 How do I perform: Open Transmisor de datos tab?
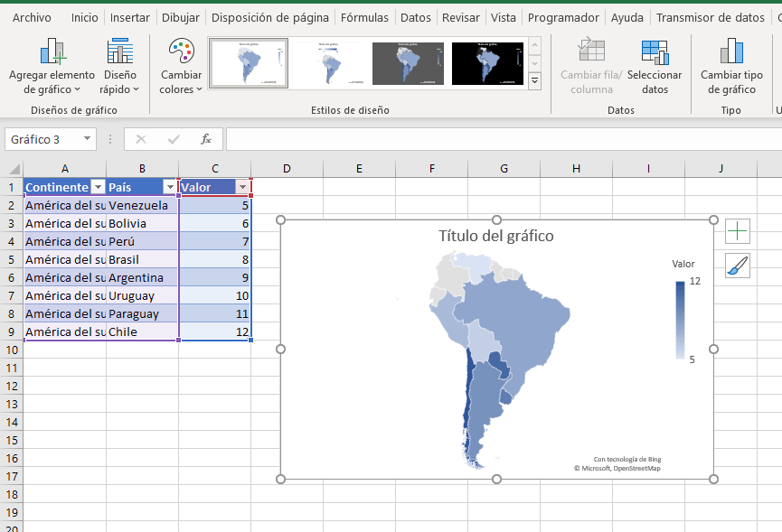[x=711, y=18]
